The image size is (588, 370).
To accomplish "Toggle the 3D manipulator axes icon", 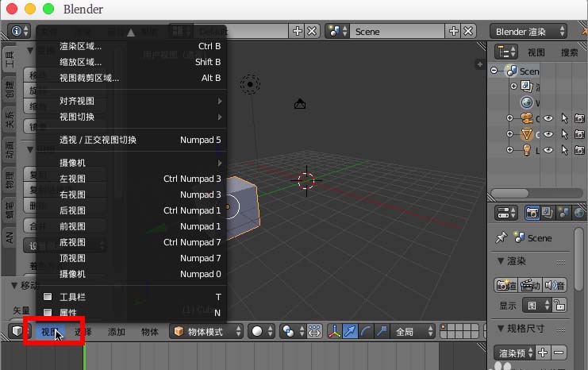I will (x=334, y=331).
